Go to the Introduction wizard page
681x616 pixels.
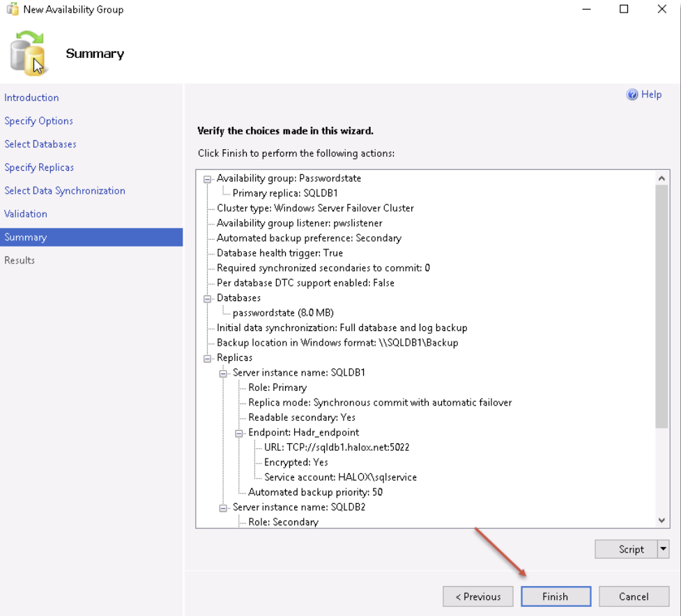coord(31,98)
